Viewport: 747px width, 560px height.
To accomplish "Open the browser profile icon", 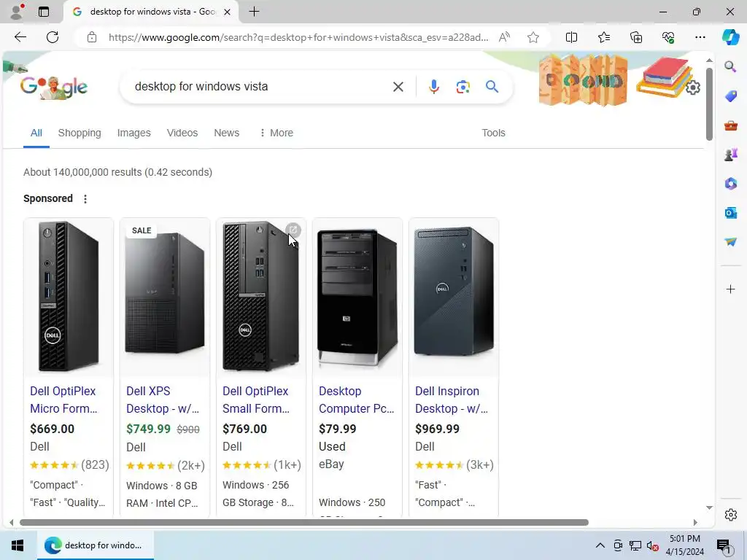I will tap(17, 12).
